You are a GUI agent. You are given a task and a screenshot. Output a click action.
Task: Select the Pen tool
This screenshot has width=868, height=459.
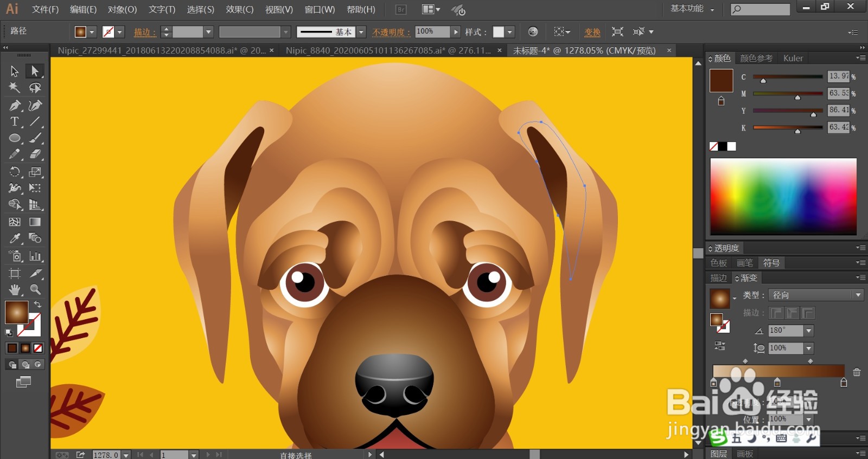point(15,105)
